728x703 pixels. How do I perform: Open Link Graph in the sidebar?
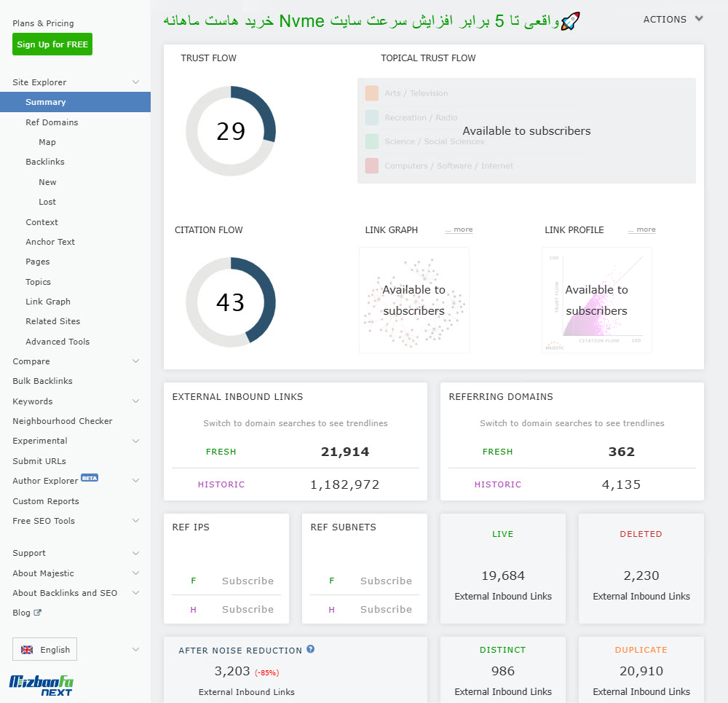click(48, 302)
